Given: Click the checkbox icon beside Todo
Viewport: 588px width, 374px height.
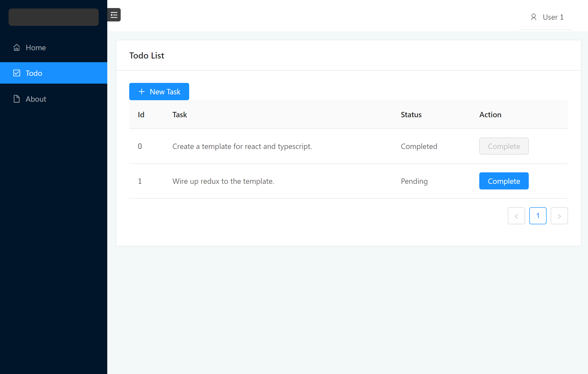Looking at the screenshot, I should [17, 73].
